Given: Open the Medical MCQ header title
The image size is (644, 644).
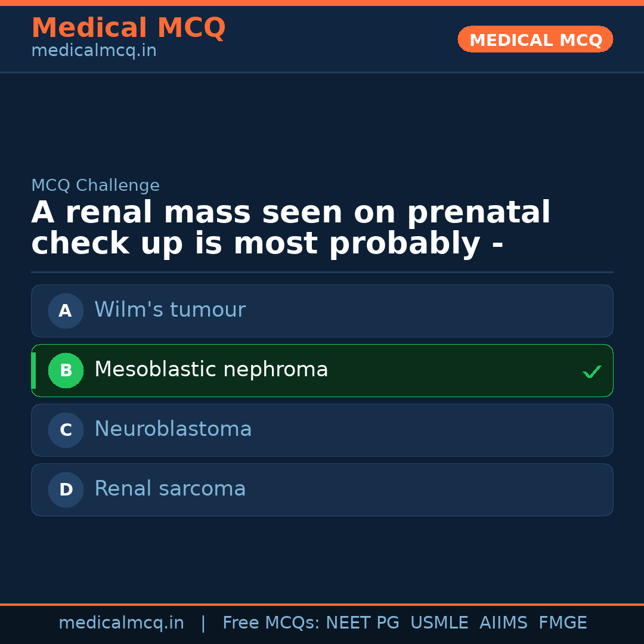Looking at the screenshot, I should pyautogui.click(x=128, y=28).
